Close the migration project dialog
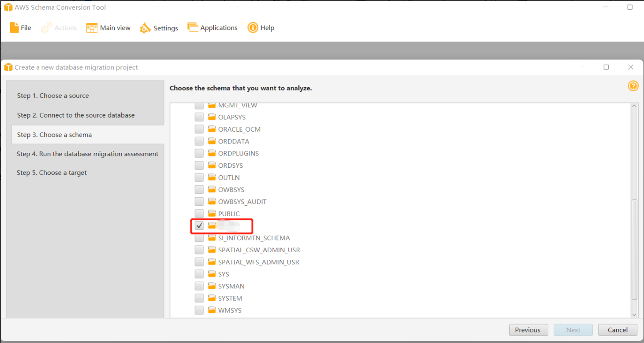The image size is (644, 343). pyautogui.click(x=631, y=67)
